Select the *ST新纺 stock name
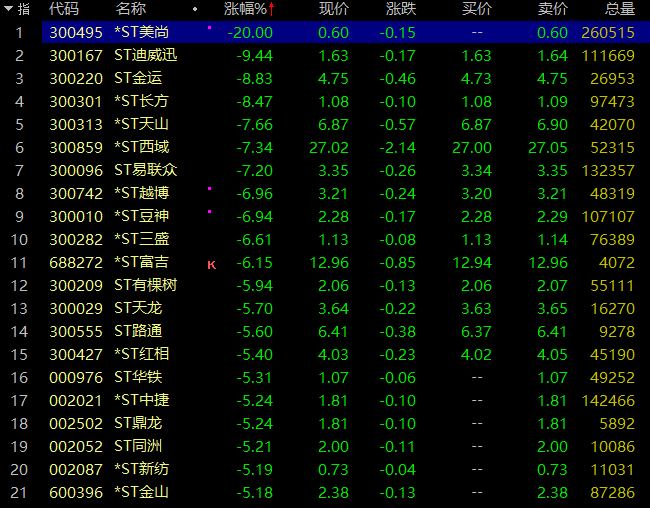The height and width of the screenshot is (508, 650). coord(142,469)
